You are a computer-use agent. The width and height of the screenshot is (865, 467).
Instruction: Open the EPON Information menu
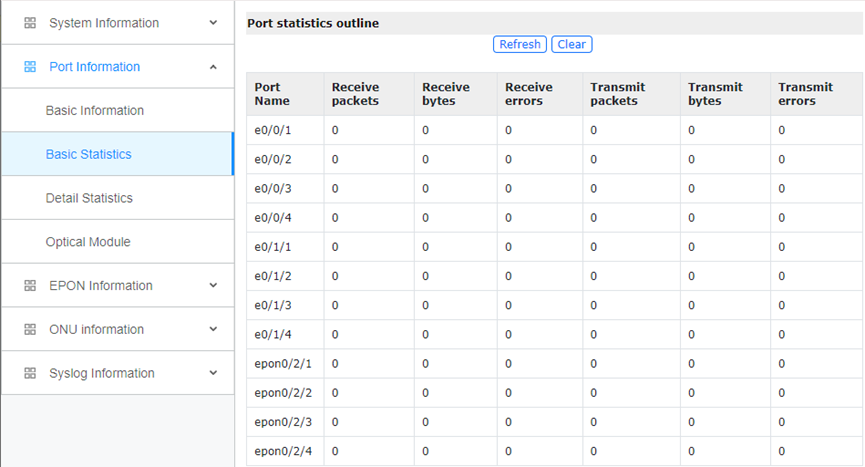(118, 286)
